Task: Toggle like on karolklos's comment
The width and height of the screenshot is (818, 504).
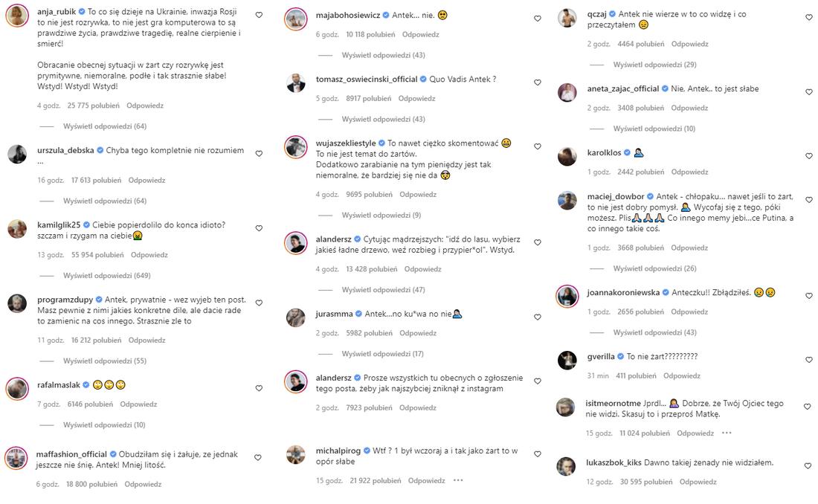Action: [809, 155]
